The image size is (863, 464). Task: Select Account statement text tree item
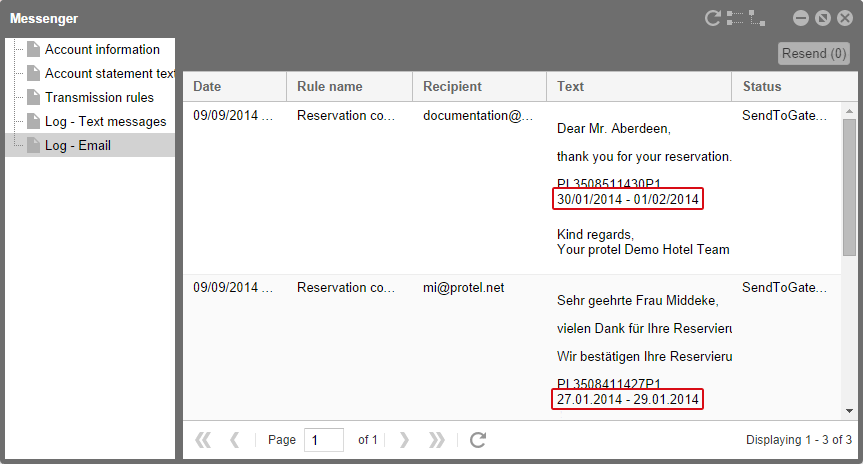click(109, 73)
